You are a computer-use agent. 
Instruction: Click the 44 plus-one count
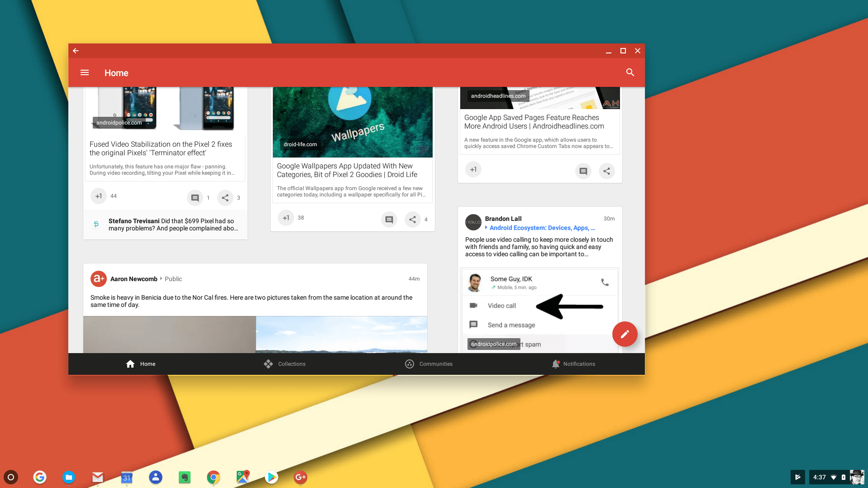point(114,196)
